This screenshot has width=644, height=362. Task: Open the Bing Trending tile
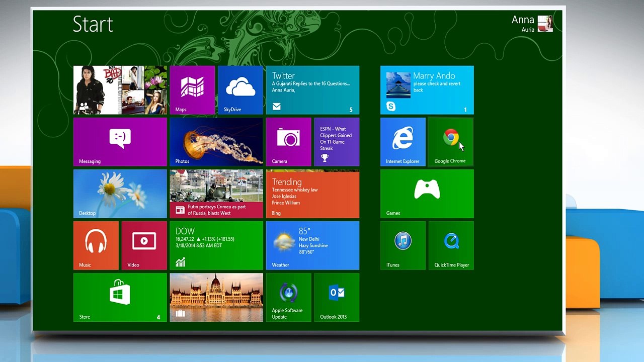[x=312, y=194]
